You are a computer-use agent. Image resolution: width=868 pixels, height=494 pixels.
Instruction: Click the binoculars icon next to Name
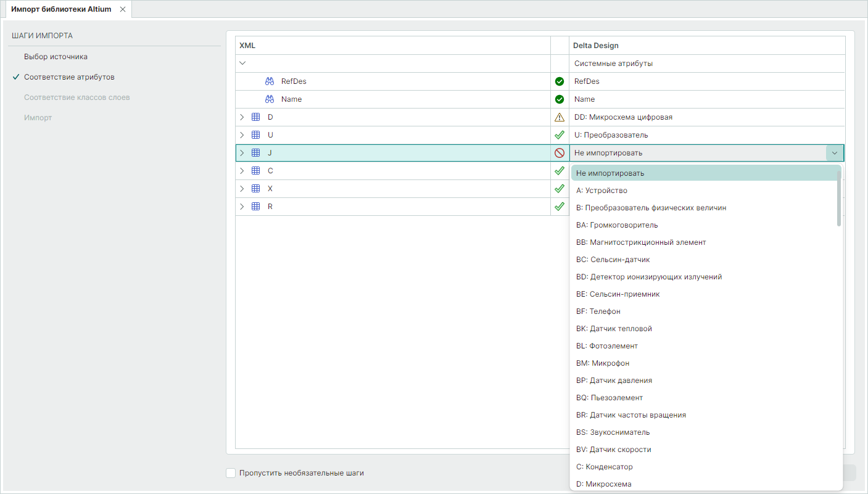click(270, 99)
